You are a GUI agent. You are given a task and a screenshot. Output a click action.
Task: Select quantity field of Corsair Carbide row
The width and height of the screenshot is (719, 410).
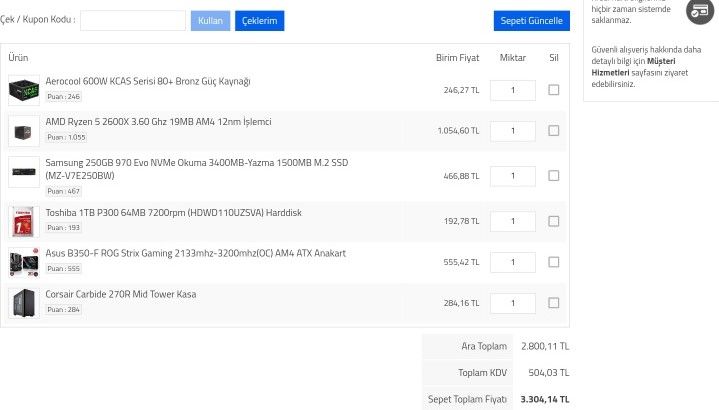tap(513, 303)
